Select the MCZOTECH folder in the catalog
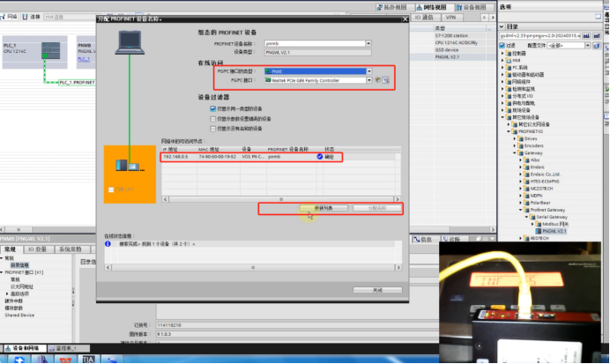 539,189
